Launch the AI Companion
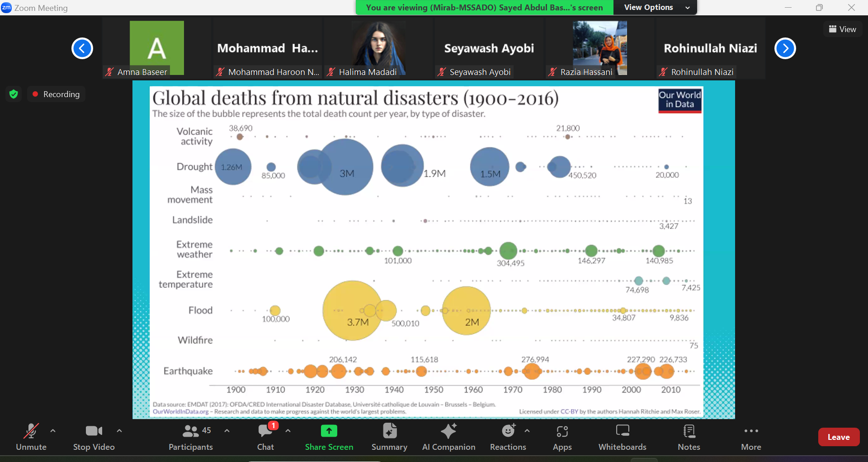Screen dimensions: 868x462 pos(448,437)
